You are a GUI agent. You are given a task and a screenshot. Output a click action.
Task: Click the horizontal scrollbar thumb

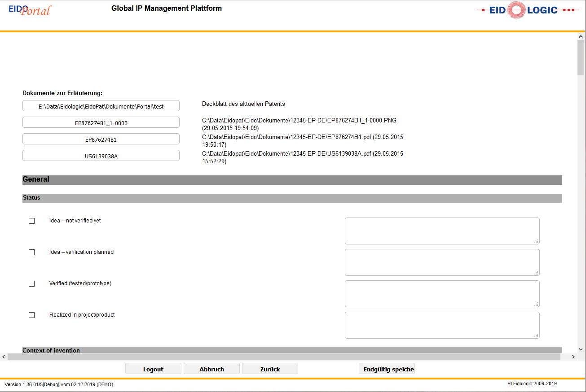pyautogui.click(x=284, y=357)
